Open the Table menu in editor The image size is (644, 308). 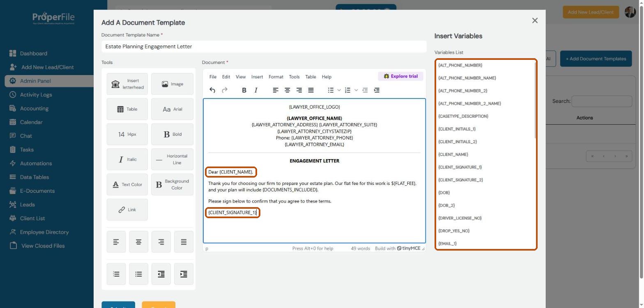pos(311,77)
